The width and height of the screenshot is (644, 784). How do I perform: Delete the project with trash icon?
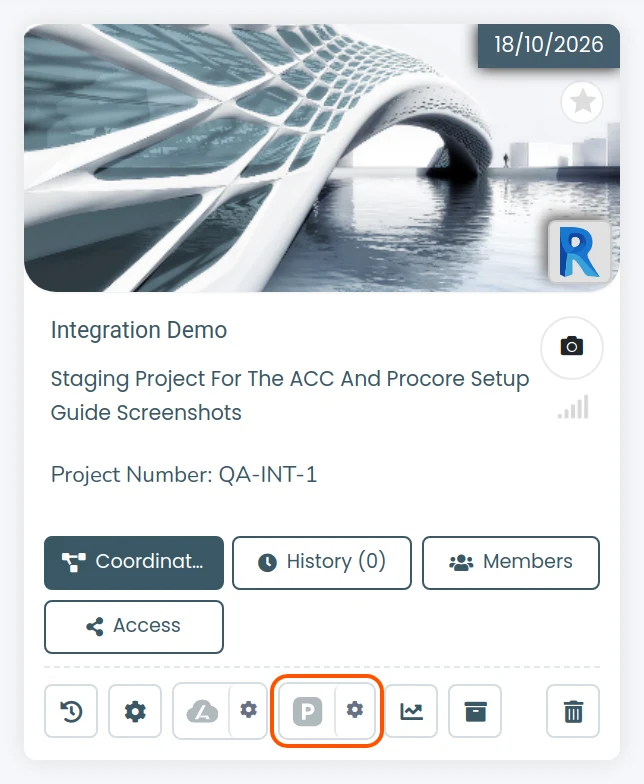573,711
